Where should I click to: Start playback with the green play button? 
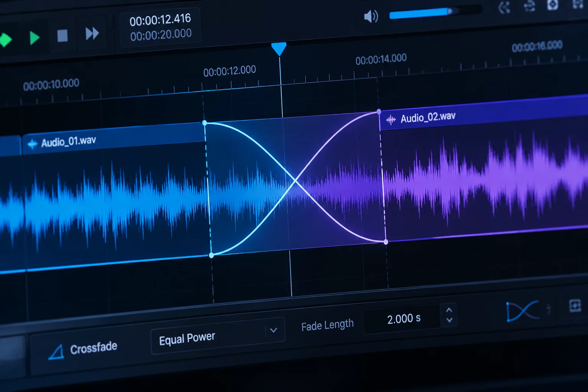[x=34, y=38]
